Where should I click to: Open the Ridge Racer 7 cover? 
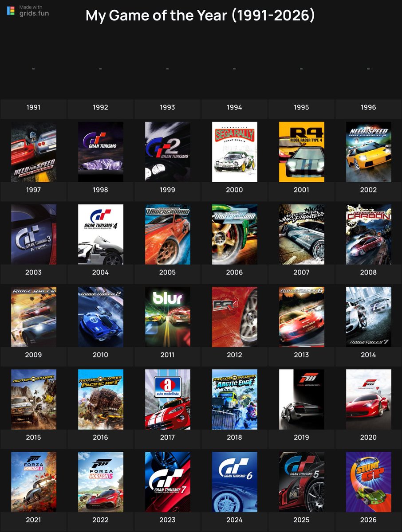click(x=369, y=317)
